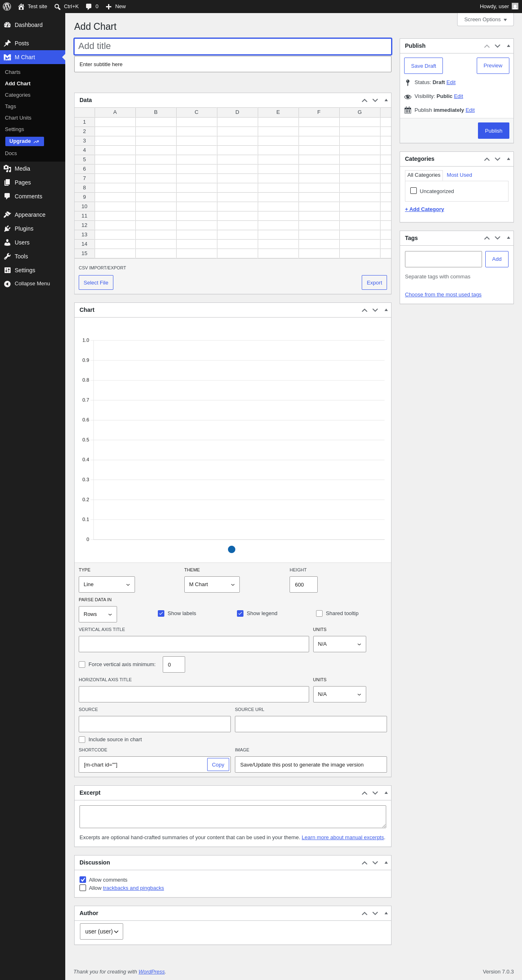The height and width of the screenshot is (980, 522).
Task: Click the Posts pin icon
Action: coord(7,43)
